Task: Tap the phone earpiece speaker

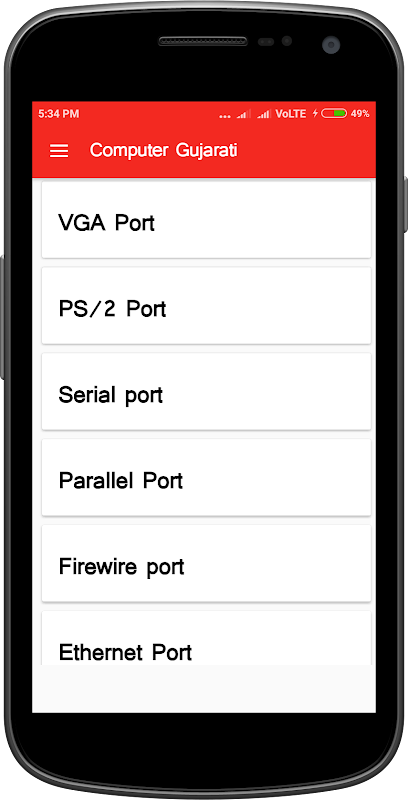Action: [x=203, y=41]
